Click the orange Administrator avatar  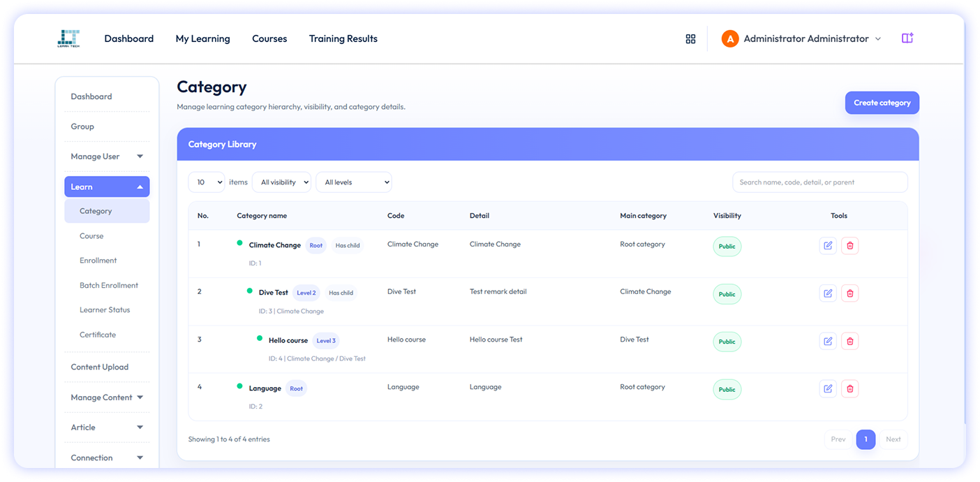(x=730, y=39)
